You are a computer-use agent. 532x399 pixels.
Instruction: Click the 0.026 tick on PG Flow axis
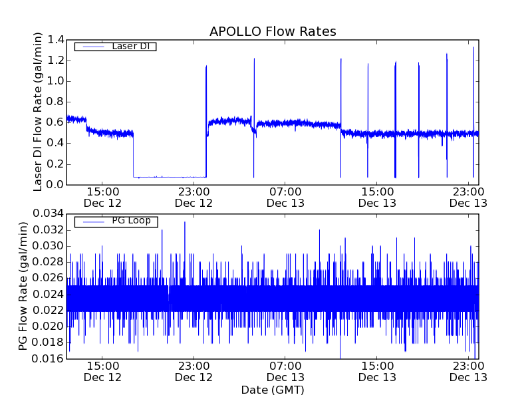tap(48, 278)
